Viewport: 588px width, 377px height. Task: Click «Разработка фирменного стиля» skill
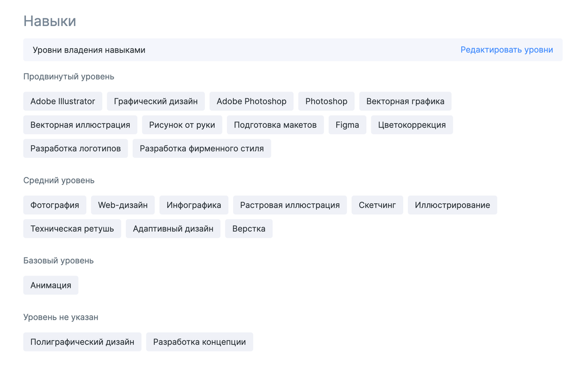point(201,148)
